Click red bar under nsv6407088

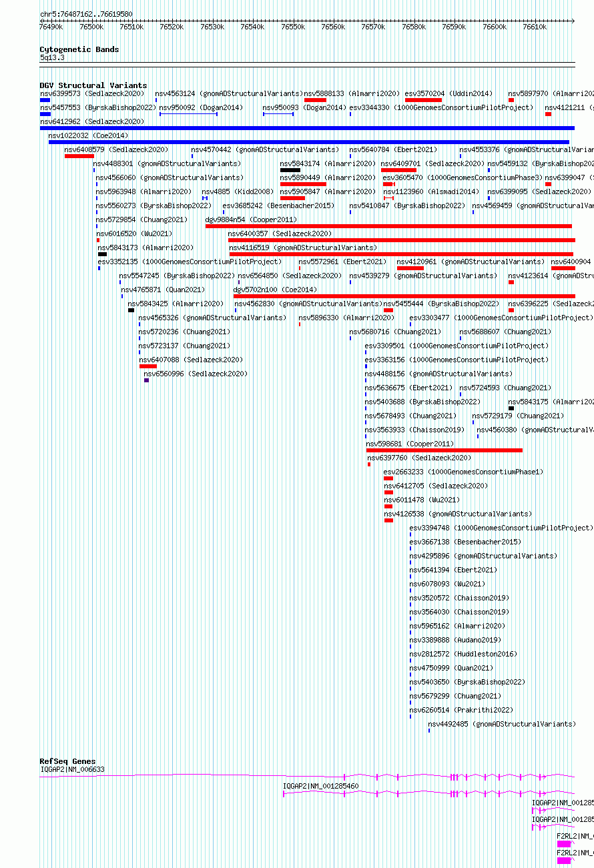148,366
